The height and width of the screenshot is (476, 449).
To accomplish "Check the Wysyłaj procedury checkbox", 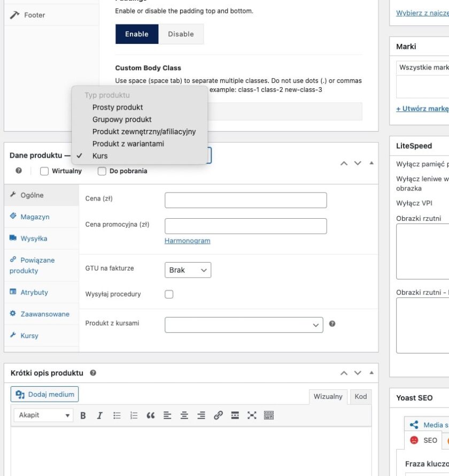I will [x=168, y=294].
